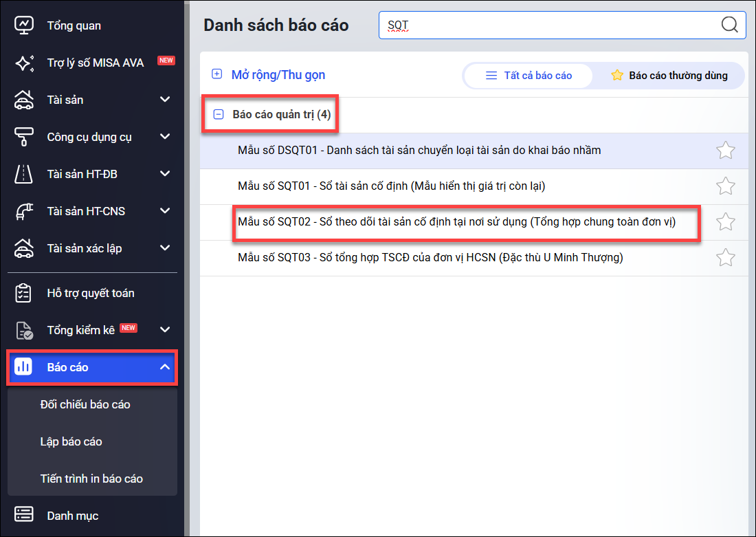Click the Tài sản HT-ĐB road icon
The width and height of the screenshot is (756, 537).
(x=24, y=174)
